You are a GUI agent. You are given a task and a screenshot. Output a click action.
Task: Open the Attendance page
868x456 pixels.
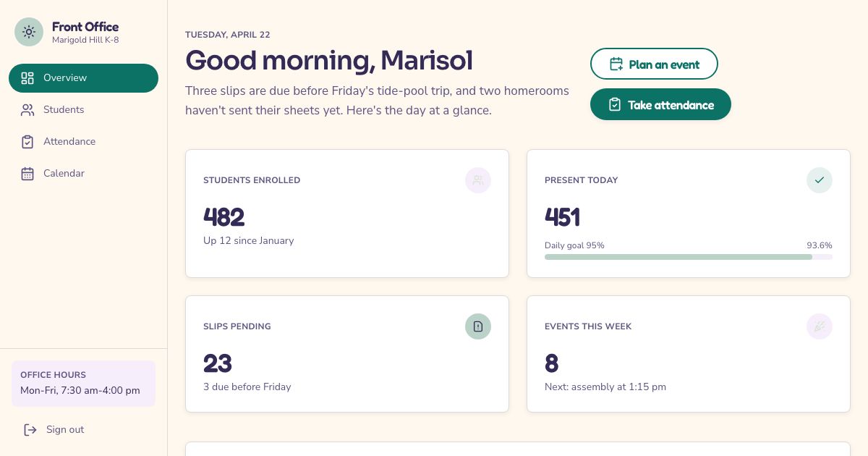83,142
